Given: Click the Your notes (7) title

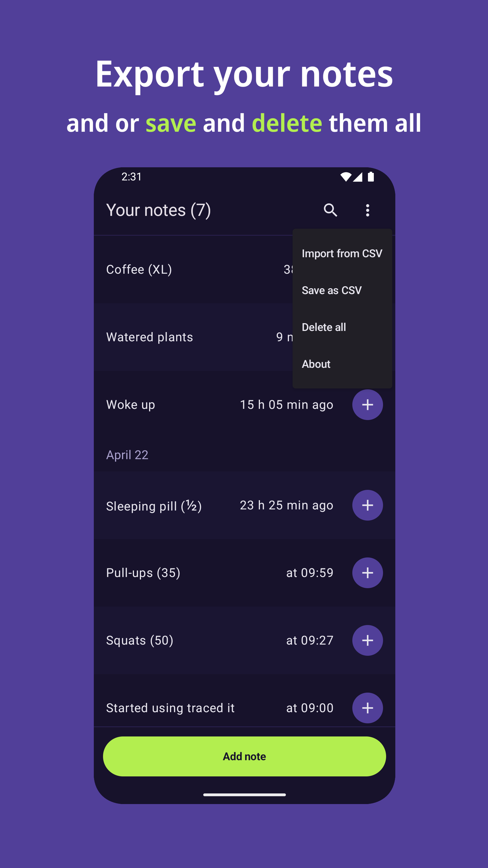Looking at the screenshot, I should tap(158, 210).
